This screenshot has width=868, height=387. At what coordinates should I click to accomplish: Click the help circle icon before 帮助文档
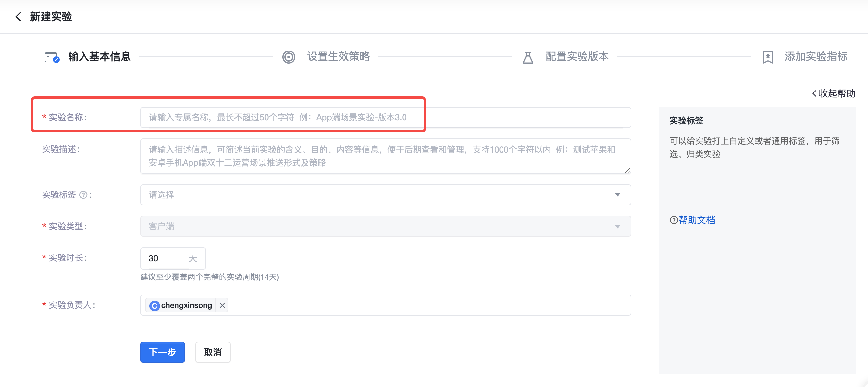click(x=673, y=220)
